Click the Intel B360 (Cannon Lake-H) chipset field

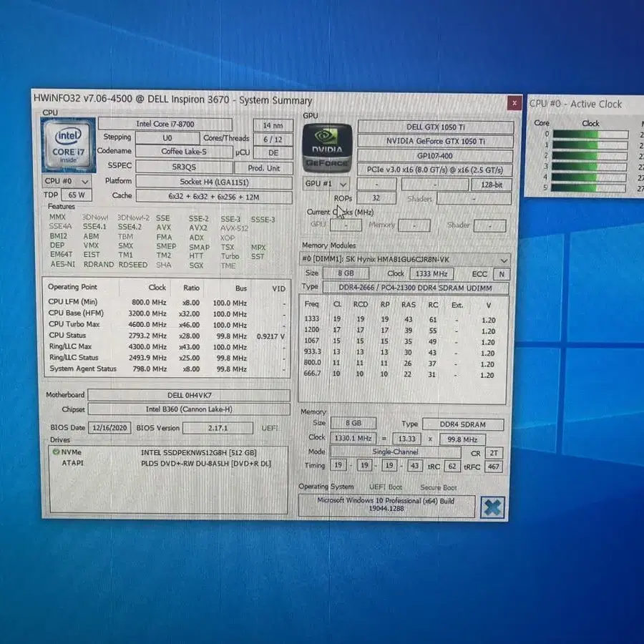click(x=189, y=409)
